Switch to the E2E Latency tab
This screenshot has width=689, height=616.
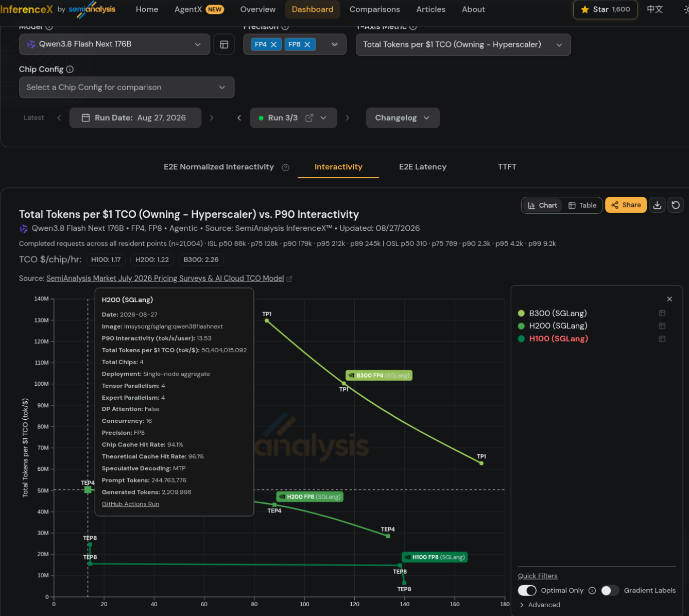[423, 167]
